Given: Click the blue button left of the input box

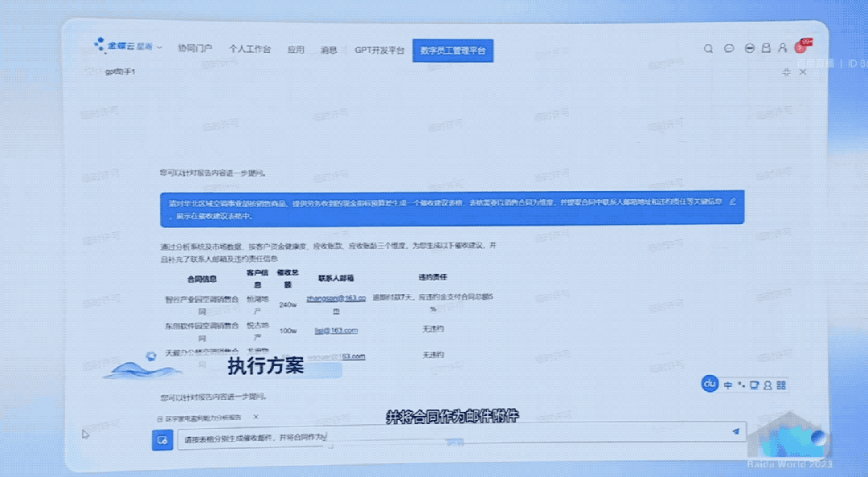Looking at the screenshot, I should (x=162, y=440).
